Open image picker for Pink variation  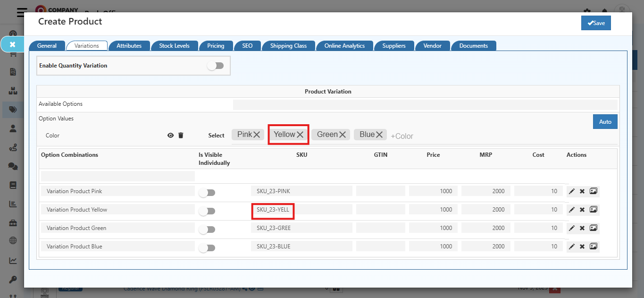(594, 191)
